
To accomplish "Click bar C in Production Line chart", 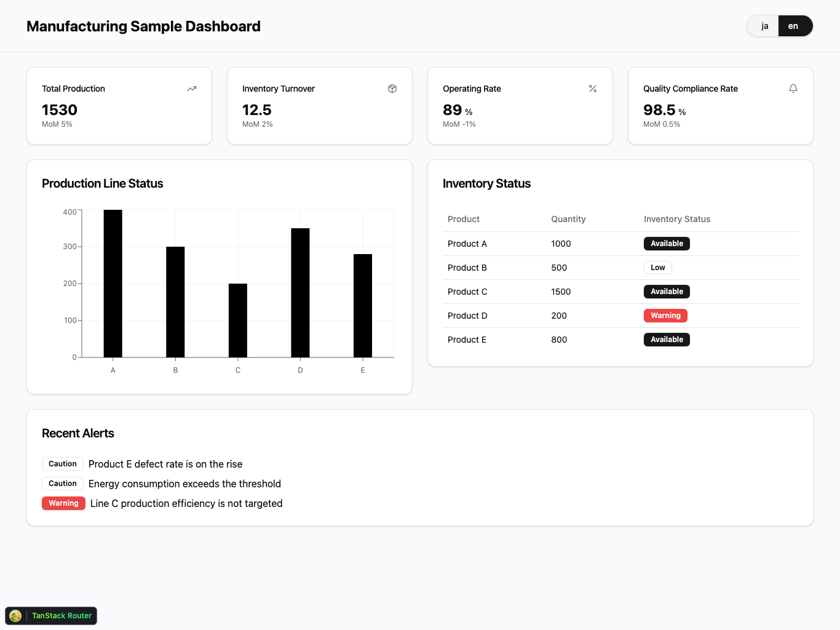I will pyautogui.click(x=238, y=321).
